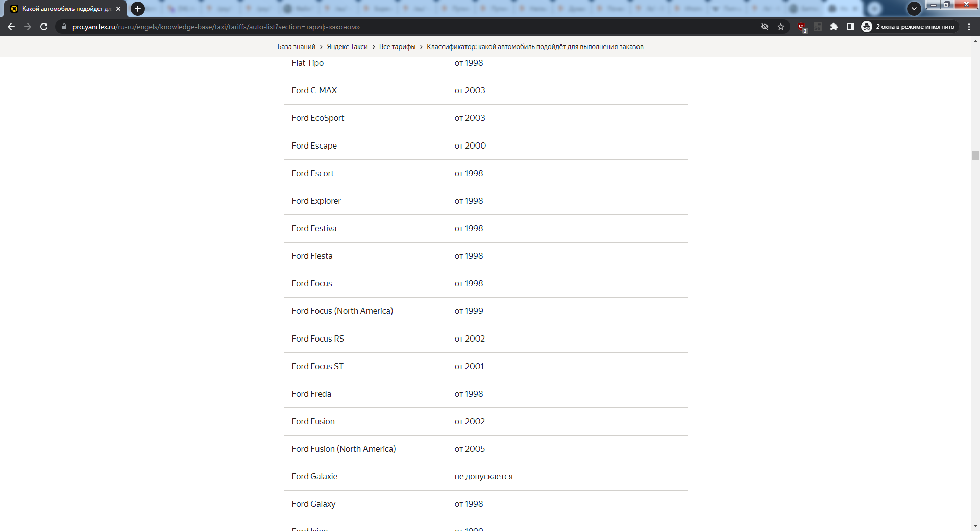Click the scrollbar up arrow
This screenshot has height=531, width=980.
click(x=975, y=40)
